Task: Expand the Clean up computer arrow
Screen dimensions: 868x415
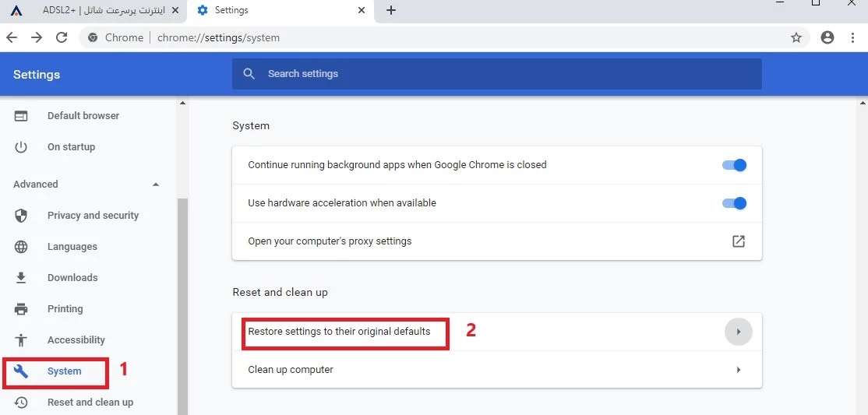Action: 738,370
